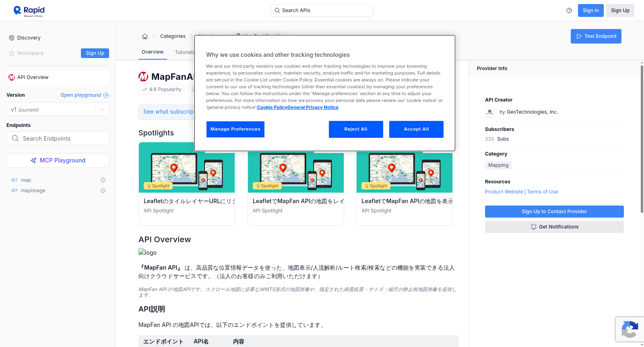The width and height of the screenshot is (644, 347).
Task: Select Workspace star item
Action: coord(26,53)
